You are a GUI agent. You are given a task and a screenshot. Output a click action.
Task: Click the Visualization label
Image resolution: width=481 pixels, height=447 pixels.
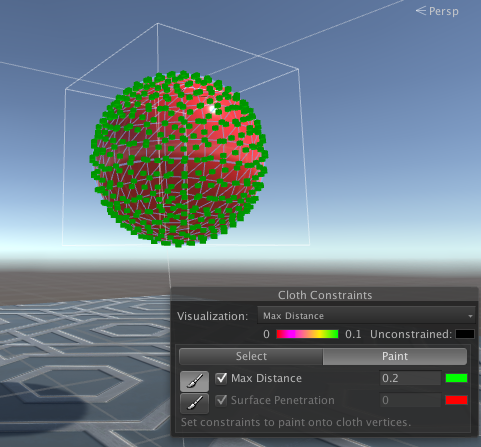coord(212,316)
